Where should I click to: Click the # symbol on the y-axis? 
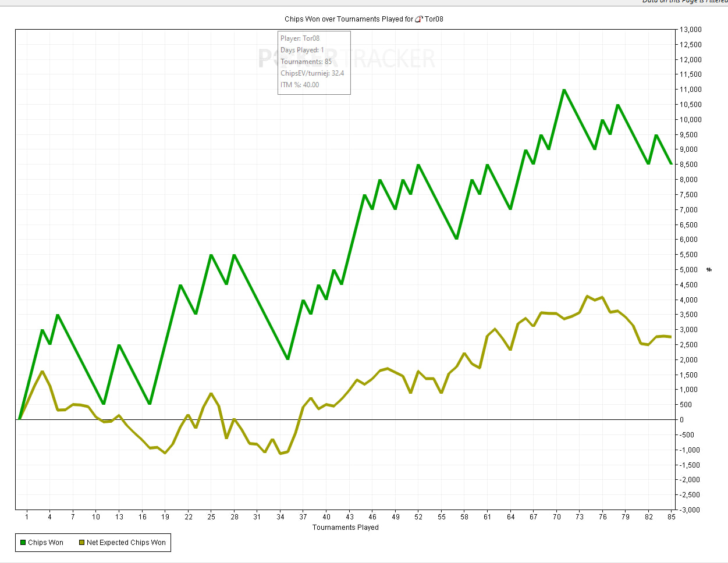click(x=709, y=270)
